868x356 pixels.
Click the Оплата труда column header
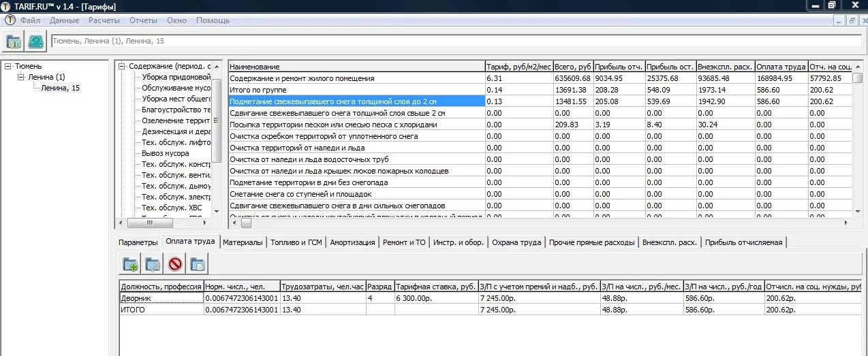pyautogui.click(x=781, y=67)
